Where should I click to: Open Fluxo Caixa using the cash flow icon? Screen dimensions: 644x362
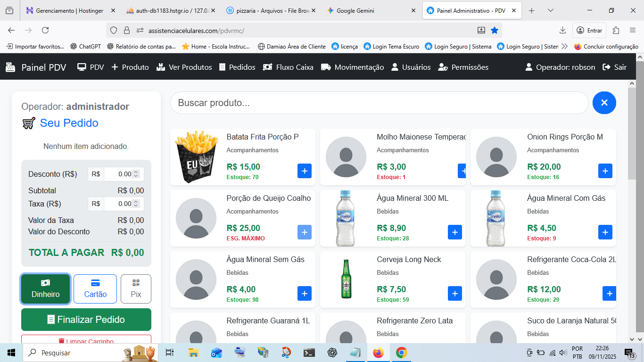(x=267, y=67)
